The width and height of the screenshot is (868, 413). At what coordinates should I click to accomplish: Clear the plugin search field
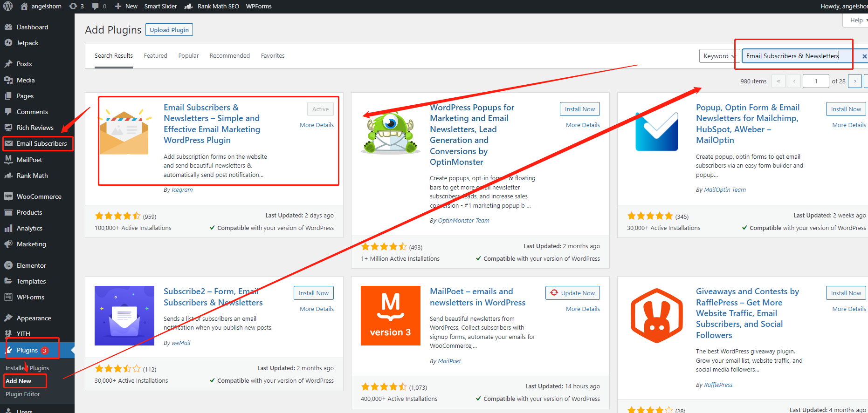pos(864,56)
